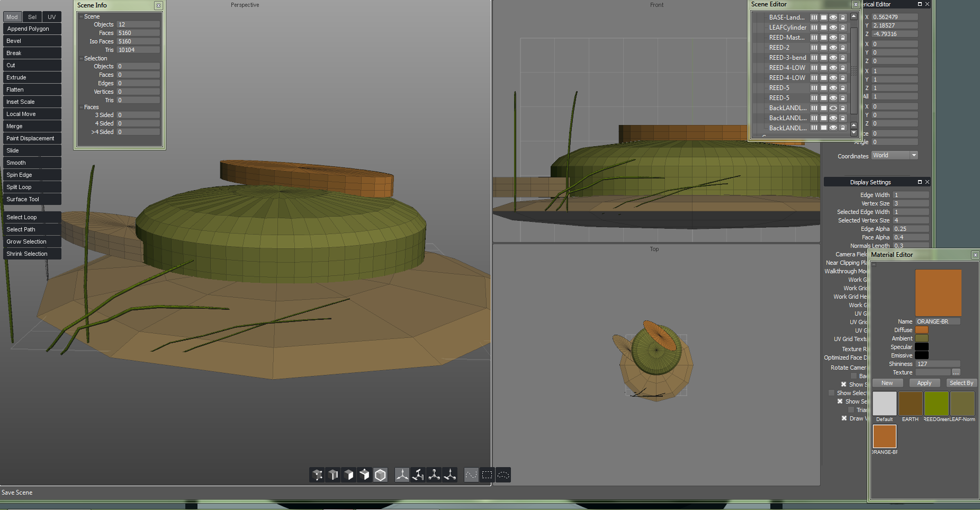Pick the lasso selection tool icon
Image resolution: width=980 pixels, height=510 pixels.
click(x=503, y=475)
